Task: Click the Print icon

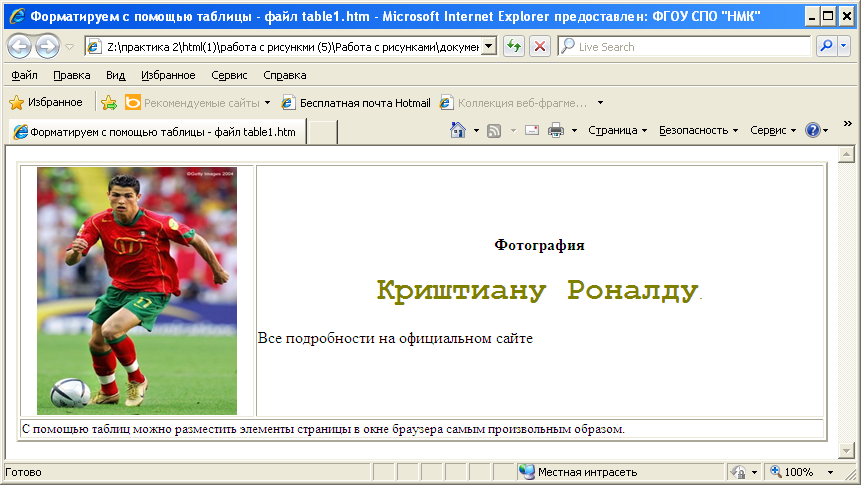Action: [x=556, y=130]
